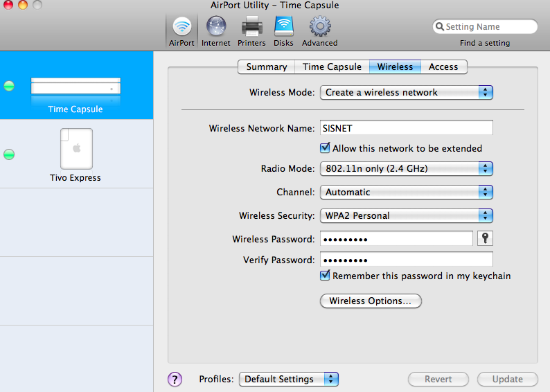The height and width of the screenshot is (392, 550).
Task: Open the Printers settings icon
Action: click(251, 31)
